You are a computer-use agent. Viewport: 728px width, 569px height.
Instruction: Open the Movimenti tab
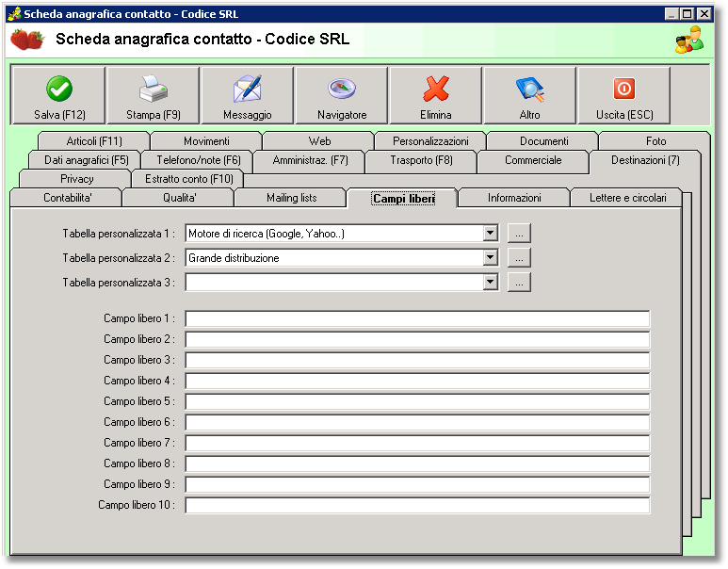(206, 140)
